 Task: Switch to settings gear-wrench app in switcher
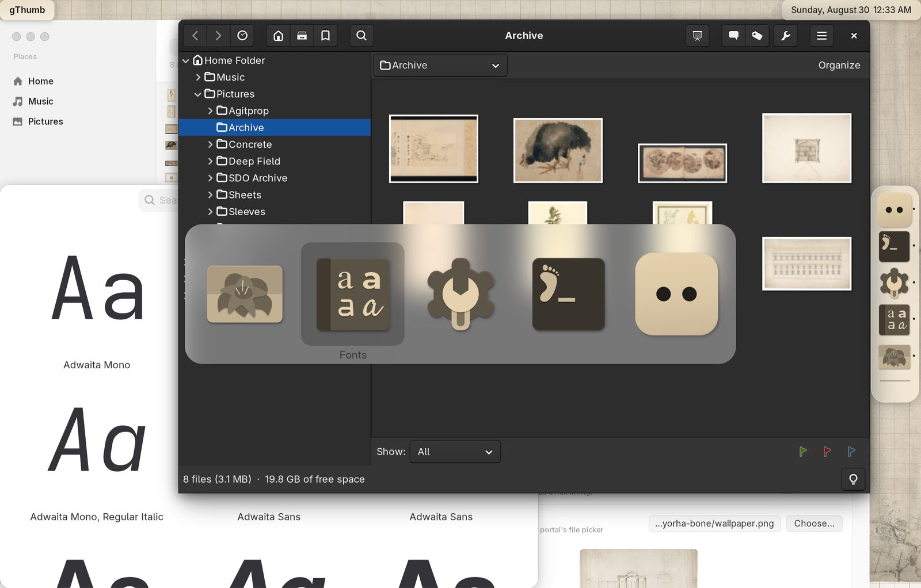[x=461, y=294]
